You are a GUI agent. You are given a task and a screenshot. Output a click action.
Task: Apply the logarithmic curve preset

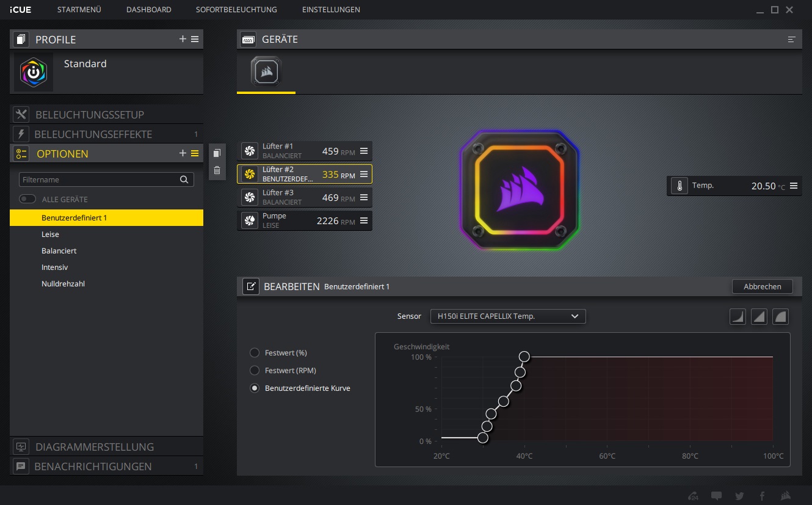(x=780, y=316)
